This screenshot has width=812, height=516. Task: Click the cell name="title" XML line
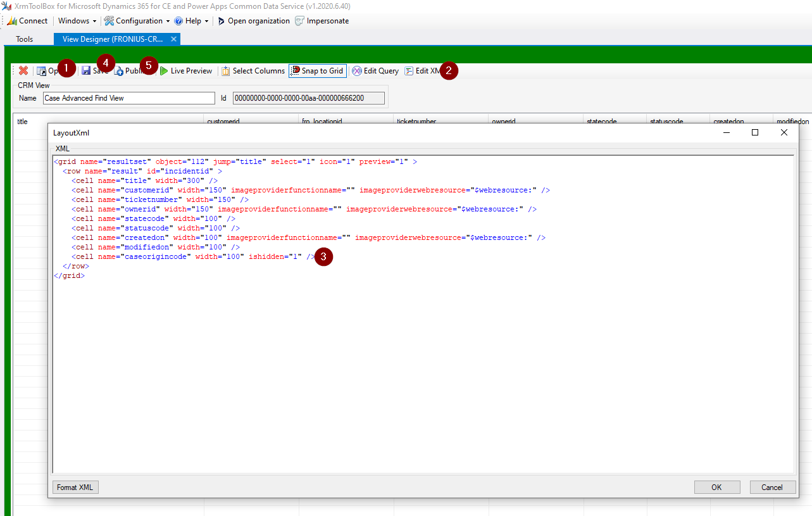[x=144, y=180]
